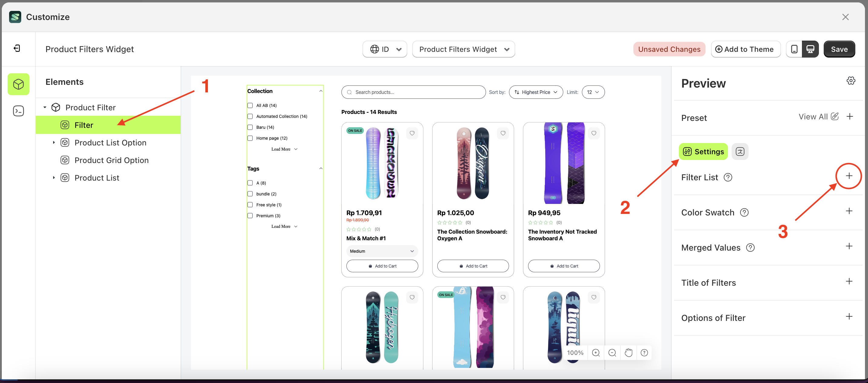Check the Automated Collection filter
Image resolution: width=868 pixels, height=383 pixels.
click(x=250, y=116)
